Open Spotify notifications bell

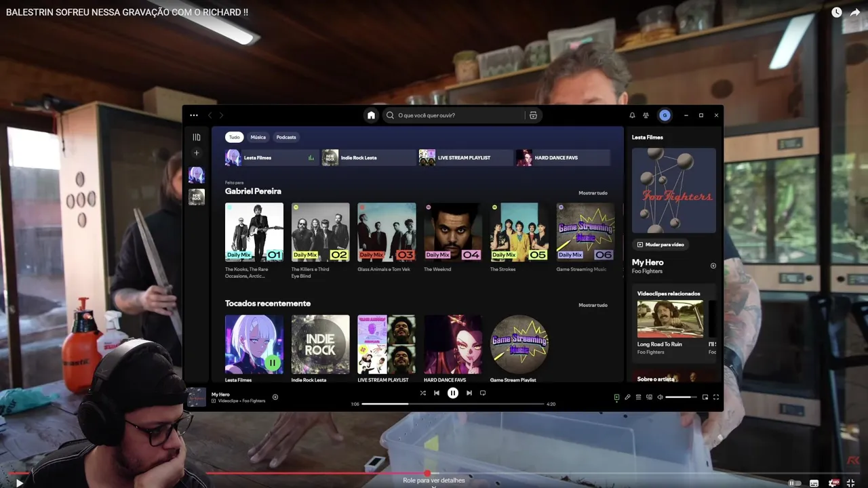pyautogui.click(x=632, y=115)
